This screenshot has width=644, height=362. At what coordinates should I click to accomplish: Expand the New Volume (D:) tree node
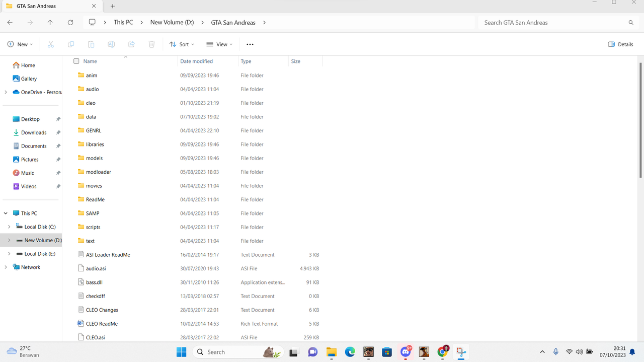tap(9, 240)
